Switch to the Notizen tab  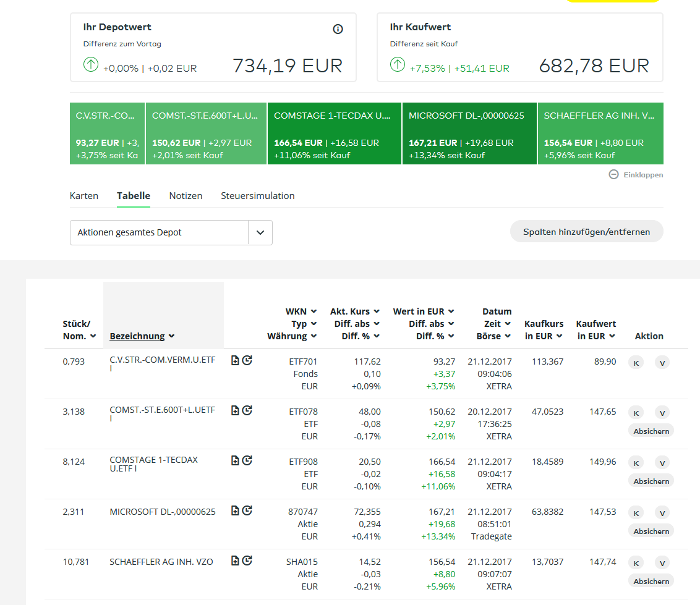pos(186,196)
